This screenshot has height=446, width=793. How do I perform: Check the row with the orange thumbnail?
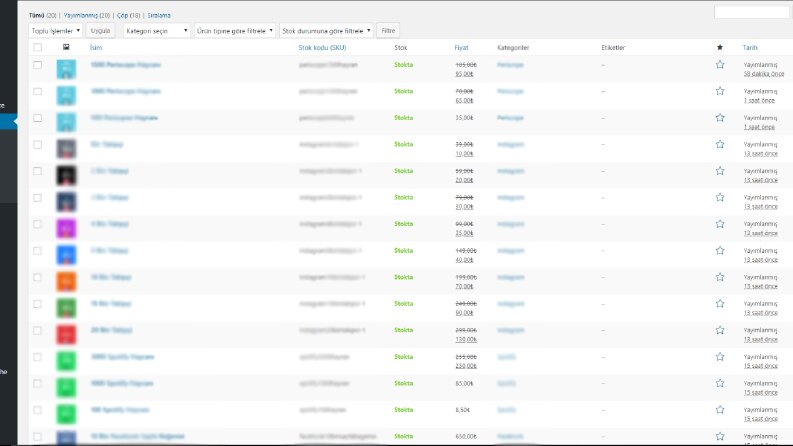pyautogui.click(x=37, y=277)
